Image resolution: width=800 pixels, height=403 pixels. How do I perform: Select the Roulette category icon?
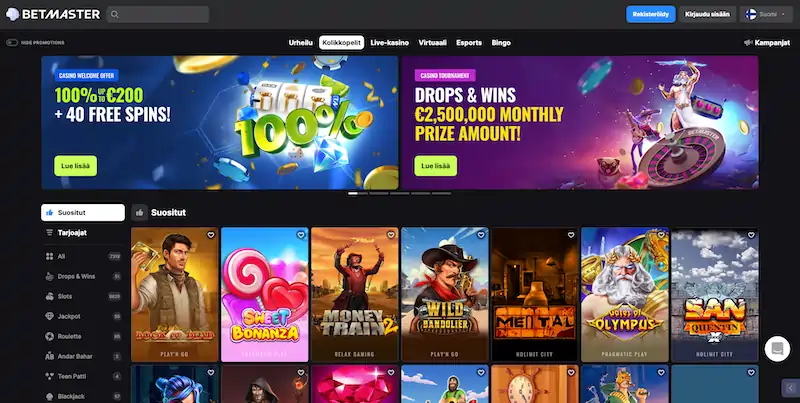tap(49, 336)
